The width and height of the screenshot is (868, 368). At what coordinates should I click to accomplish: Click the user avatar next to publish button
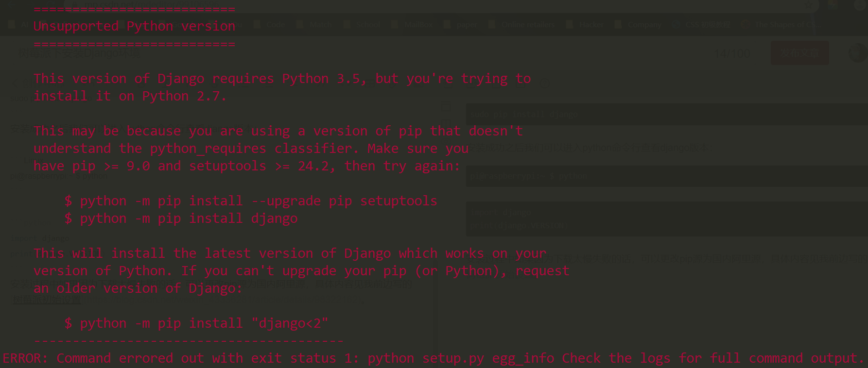(858, 53)
